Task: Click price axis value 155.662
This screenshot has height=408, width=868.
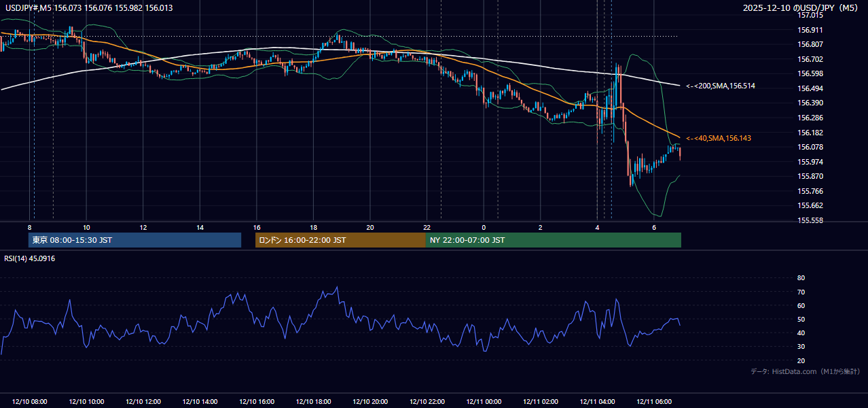Action: click(x=810, y=205)
